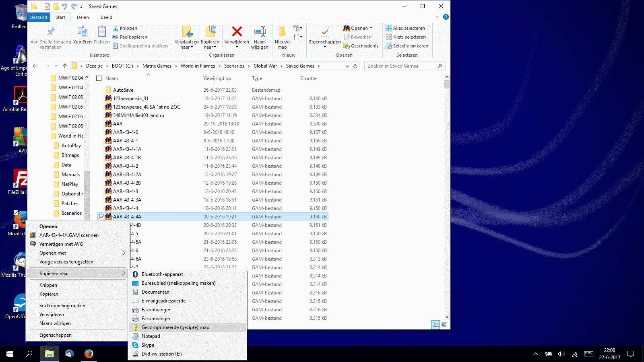Open Windows Start button
The height and width of the screenshot is (362, 644).
pyautogui.click(x=10, y=354)
